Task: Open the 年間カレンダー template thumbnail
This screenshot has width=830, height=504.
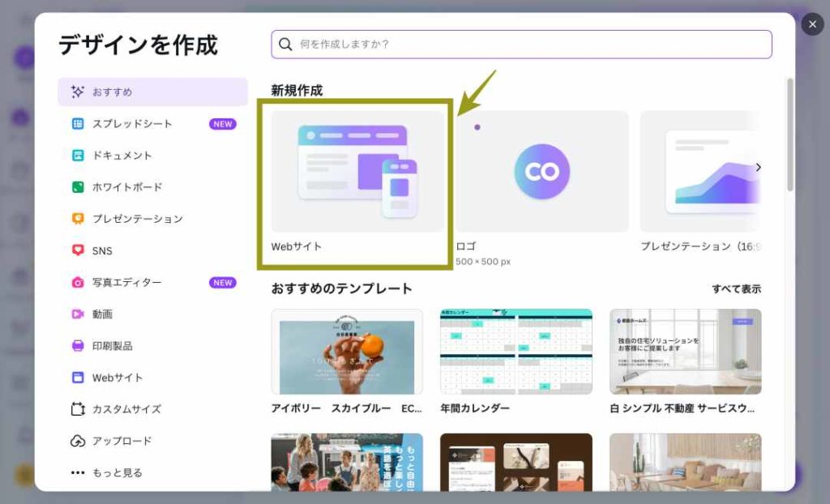Action: point(516,352)
